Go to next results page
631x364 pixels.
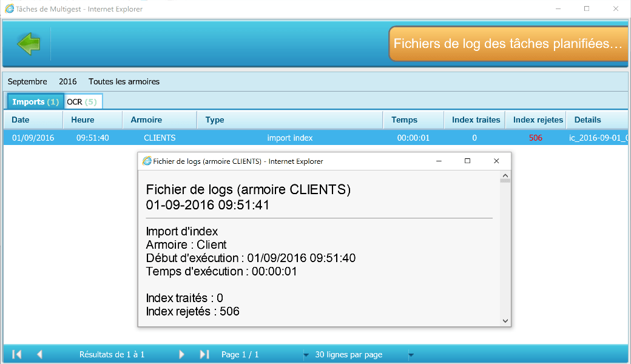(181, 354)
